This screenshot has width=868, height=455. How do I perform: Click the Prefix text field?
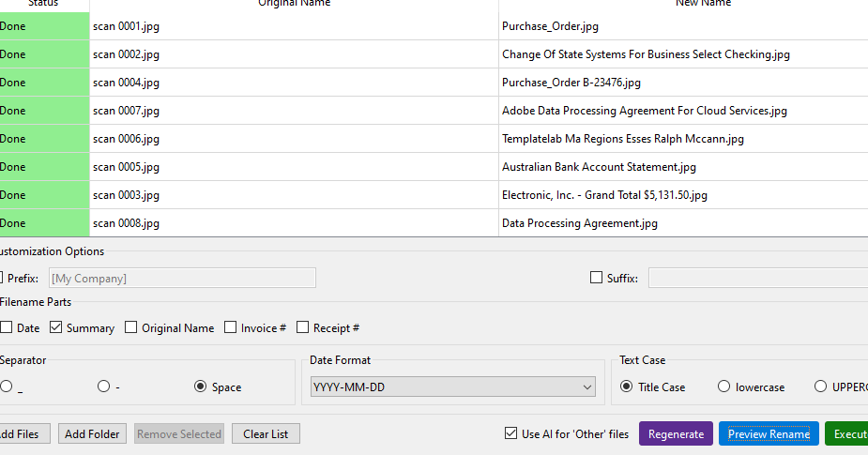click(181, 278)
